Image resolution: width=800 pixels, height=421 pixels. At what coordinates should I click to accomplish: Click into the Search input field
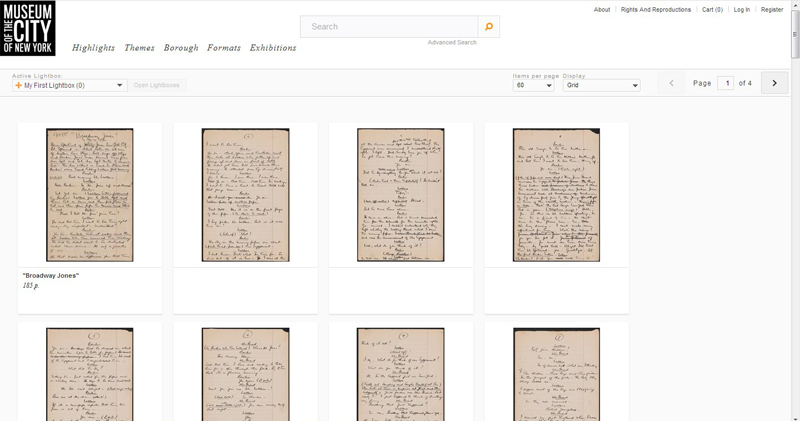(x=389, y=27)
